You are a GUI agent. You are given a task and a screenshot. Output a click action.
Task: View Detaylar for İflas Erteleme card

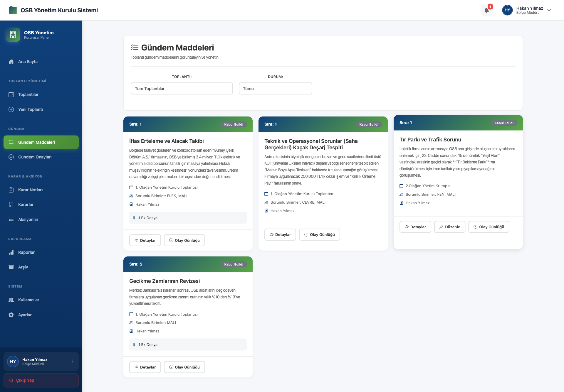tap(145, 240)
